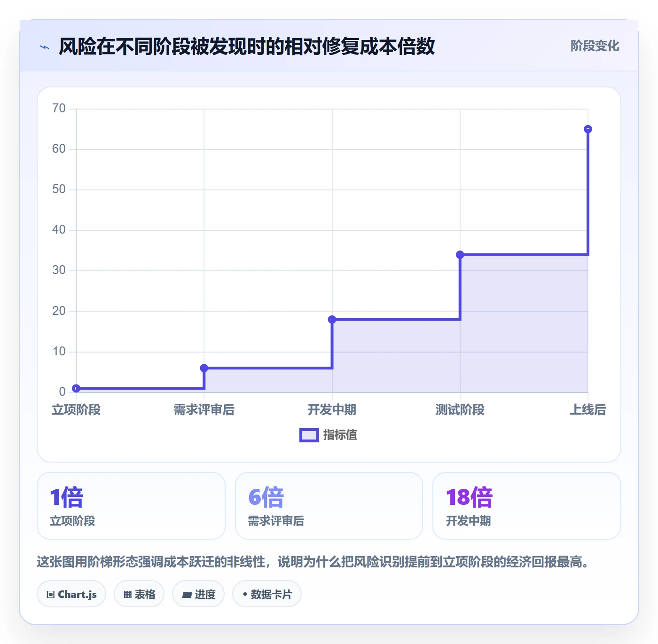Click the lightning bolt icon beside the title
The image size is (658, 644).
click(x=45, y=47)
